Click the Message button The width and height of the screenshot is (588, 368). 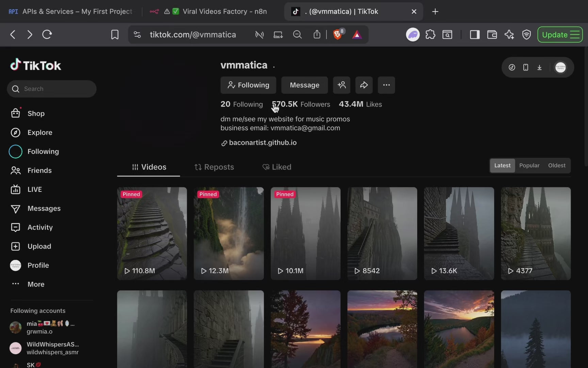pyautogui.click(x=304, y=85)
